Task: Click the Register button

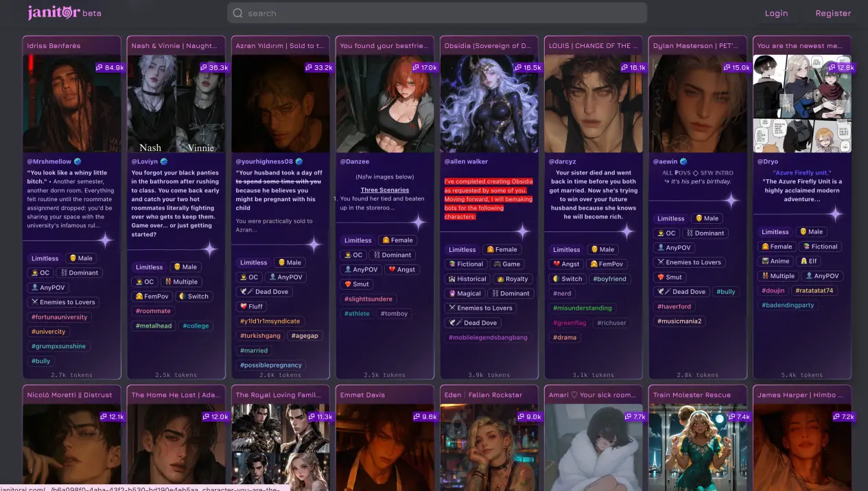Action: coord(833,12)
